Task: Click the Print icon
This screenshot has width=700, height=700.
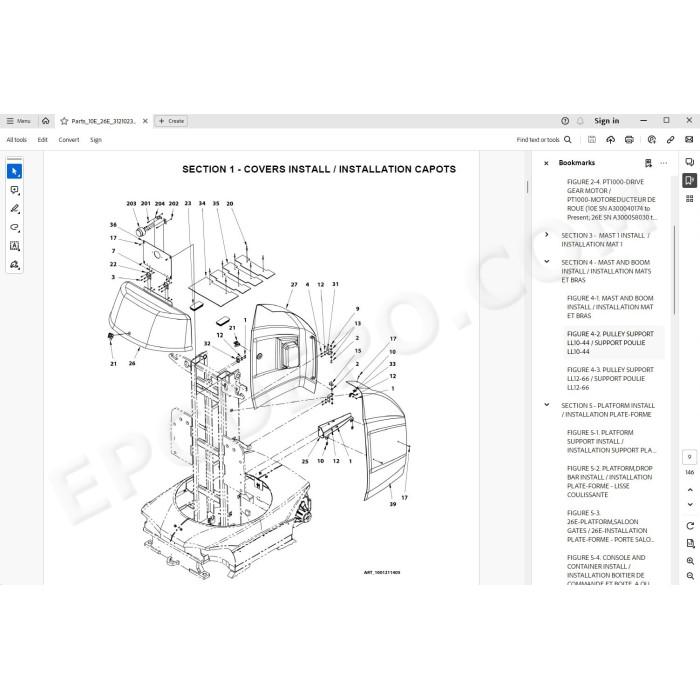Action: coord(629,140)
